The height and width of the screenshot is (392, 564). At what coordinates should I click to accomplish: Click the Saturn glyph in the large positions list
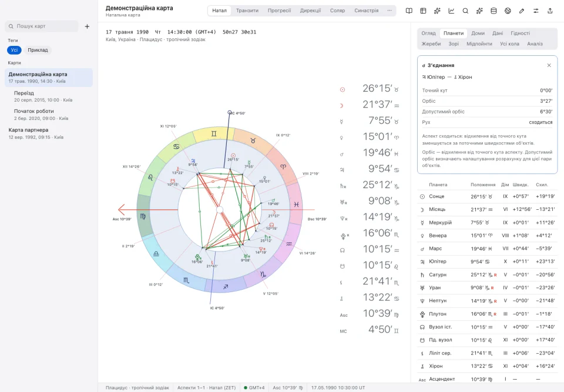343,186
